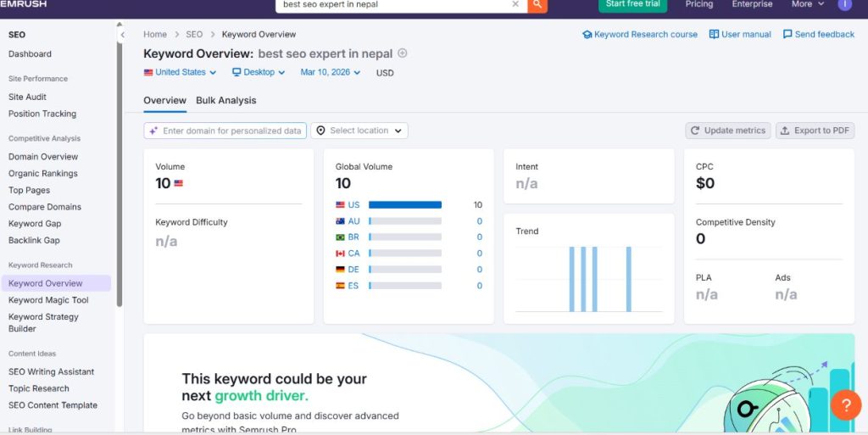Click the SEO heading in the sidebar
Screen dimensions: 868x435
click(x=17, y=34)
